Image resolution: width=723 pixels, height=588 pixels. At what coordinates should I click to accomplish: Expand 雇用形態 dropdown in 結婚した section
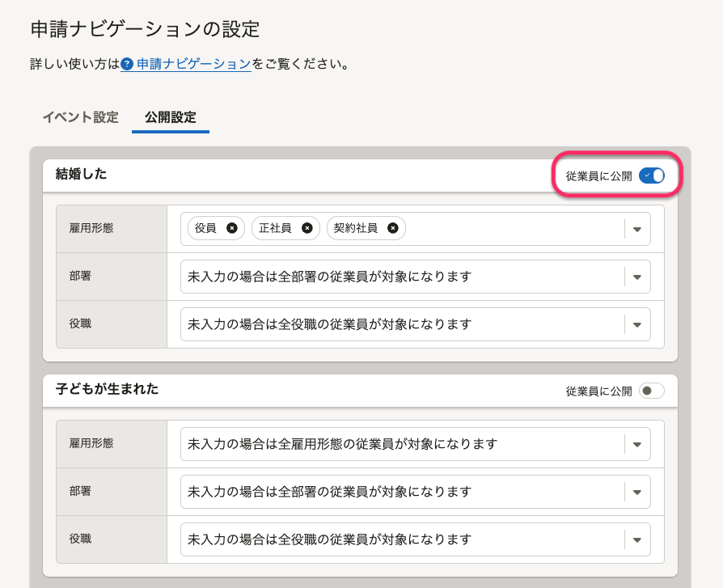coord(637,229)
